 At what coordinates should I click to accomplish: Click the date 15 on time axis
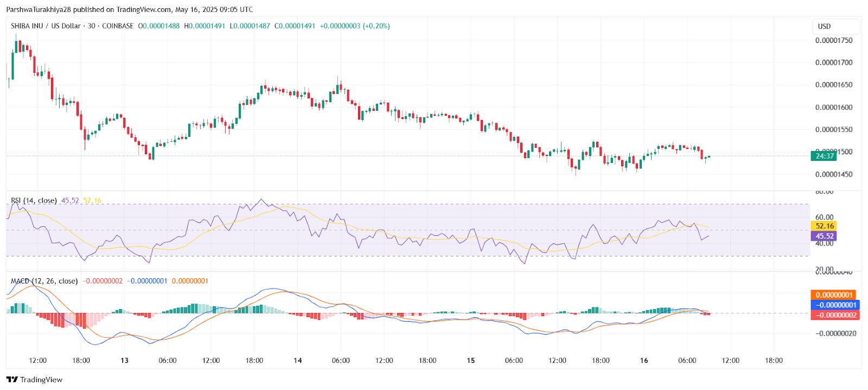(x=470, y=360)
